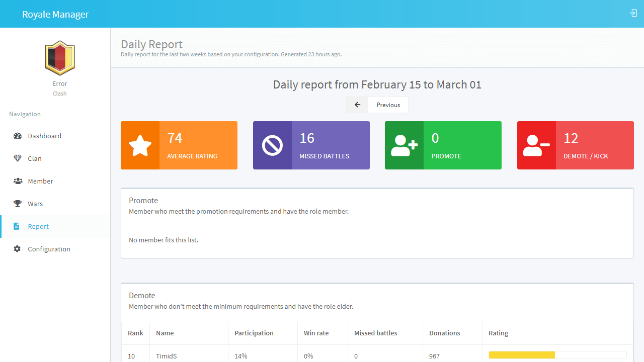This screenshot has width=644, height=362.
Task: Click the ban icon on Missed Battles card
Action: click(x=272, y=145)
